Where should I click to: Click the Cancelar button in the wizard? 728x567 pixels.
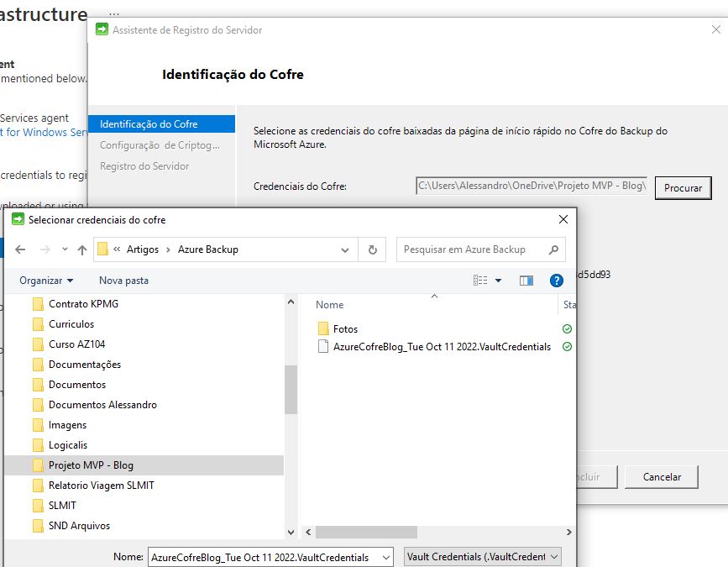[x=662, y=477]
